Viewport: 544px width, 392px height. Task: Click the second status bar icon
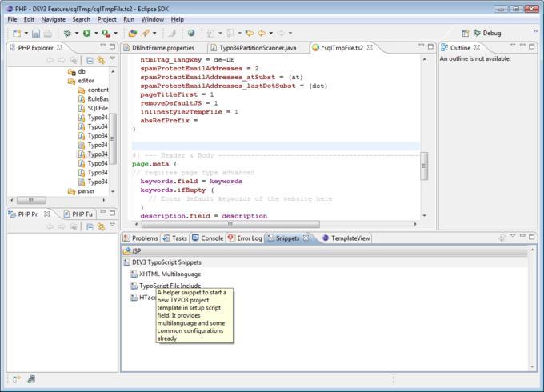click(x=31, y=379)
